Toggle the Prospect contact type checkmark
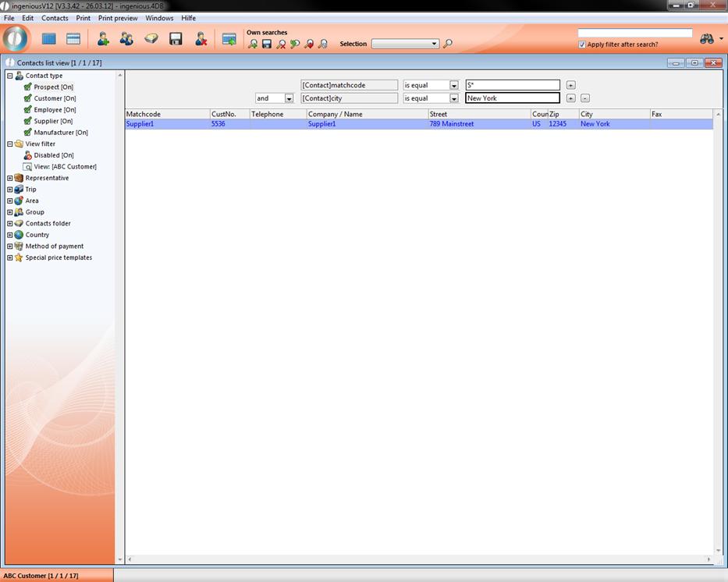Screen dimensions: 728x582 (28, 87)
